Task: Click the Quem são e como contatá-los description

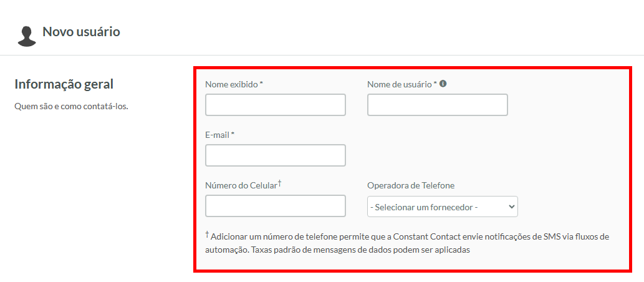Action: coord(72,107)
